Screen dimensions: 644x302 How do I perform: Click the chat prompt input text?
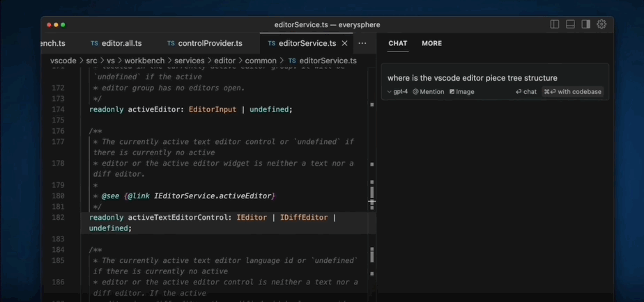(473, 78)
